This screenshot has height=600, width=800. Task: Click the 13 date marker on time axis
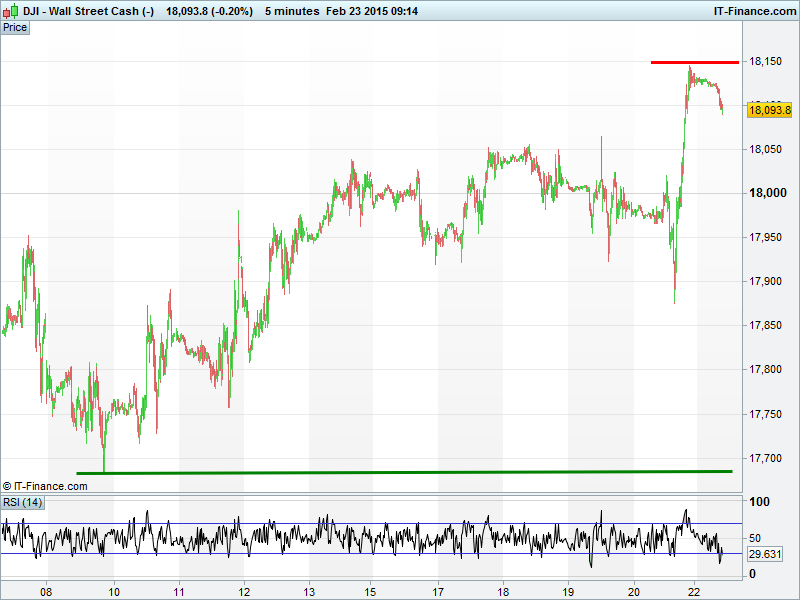pos(310,592)
